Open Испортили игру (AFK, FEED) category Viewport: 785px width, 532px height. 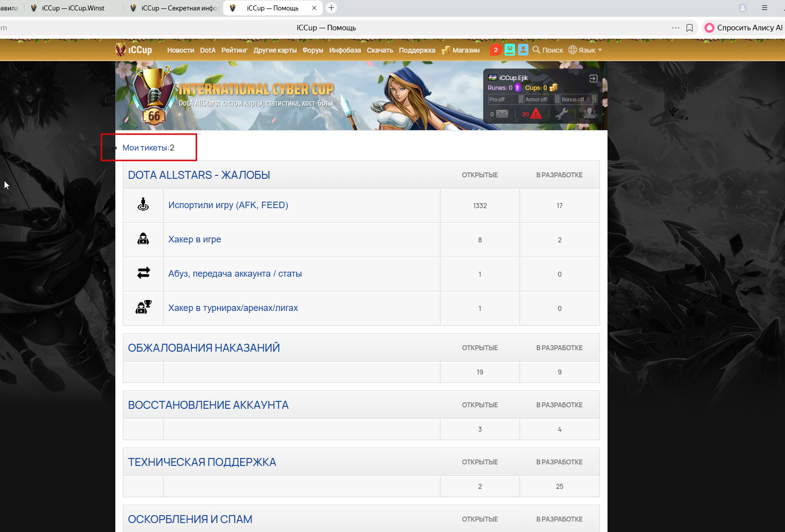tap(228, 205)
